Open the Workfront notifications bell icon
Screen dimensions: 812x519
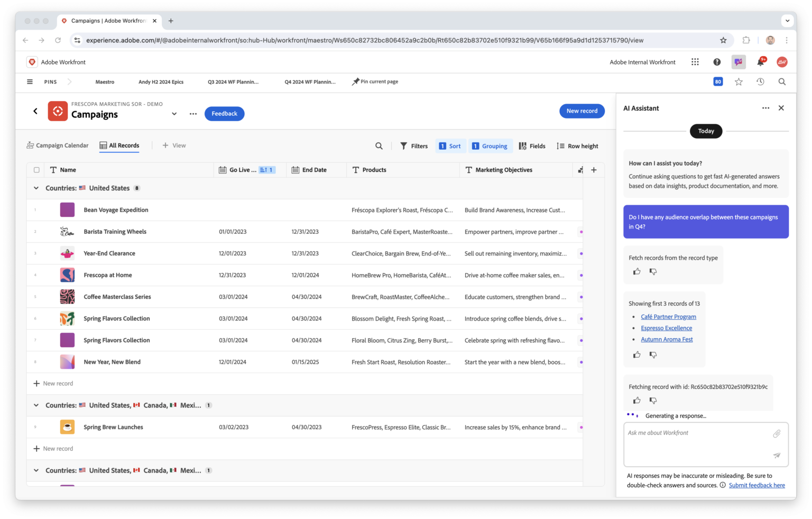[760, 62]
